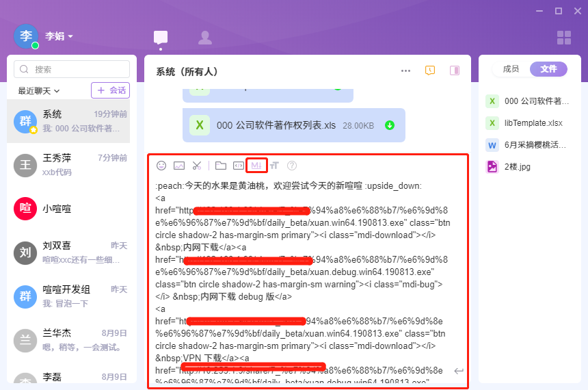The width and height of the screenshot is (588, 390).
Task: Click the 会话 new conversation button
Action: (x=110, y=90)
